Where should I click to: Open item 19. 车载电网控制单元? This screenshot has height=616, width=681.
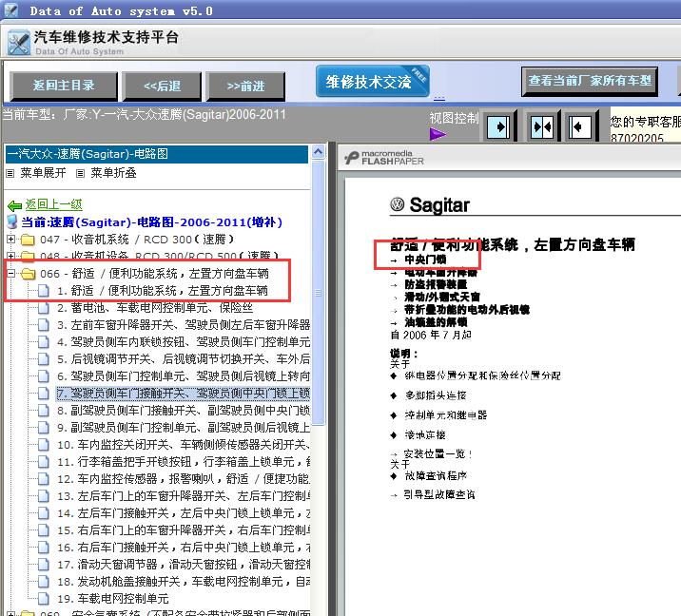coord(112,599)
